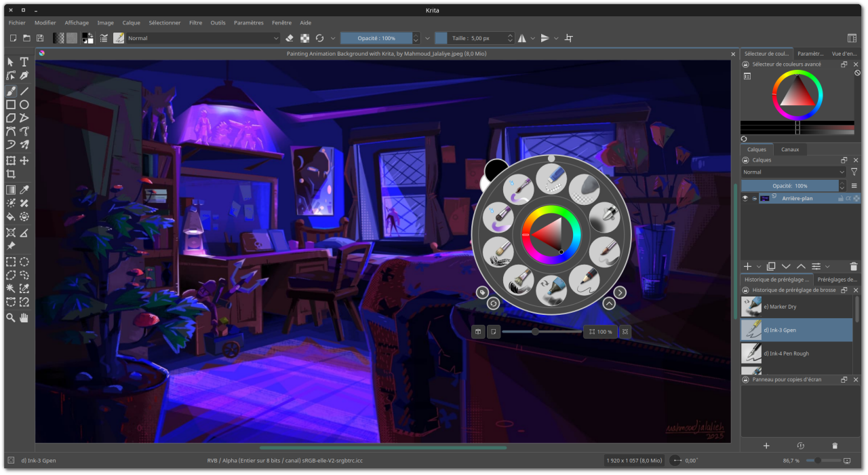Select the Measure angle tool
Image resolution: width=868 pixels, height=475 pixels.
coord(24,233)
